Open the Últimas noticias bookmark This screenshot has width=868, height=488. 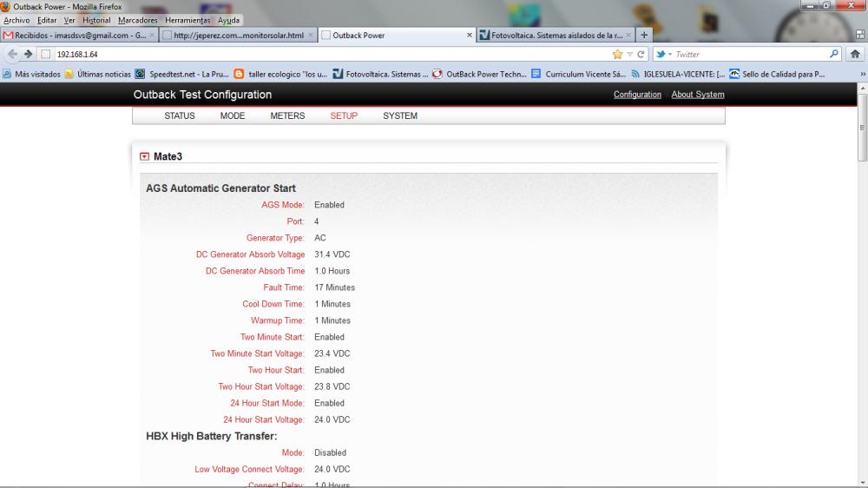click(98, 74)
